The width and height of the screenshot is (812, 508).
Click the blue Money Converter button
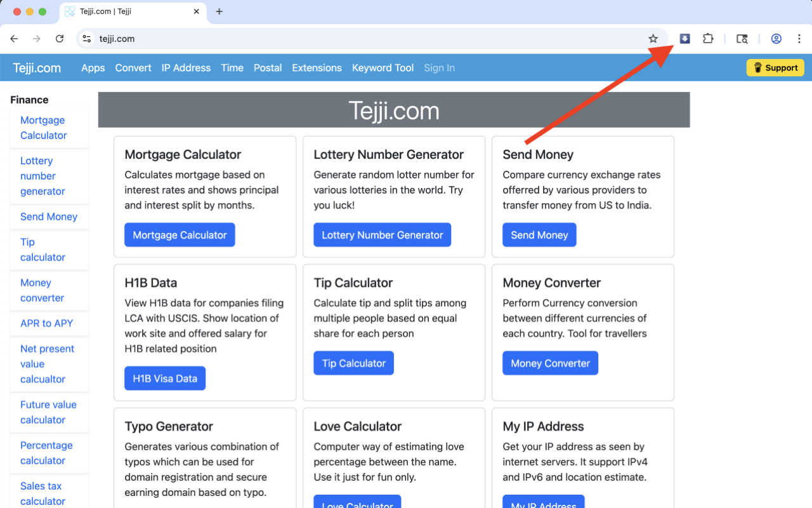(x=551, y=363)
